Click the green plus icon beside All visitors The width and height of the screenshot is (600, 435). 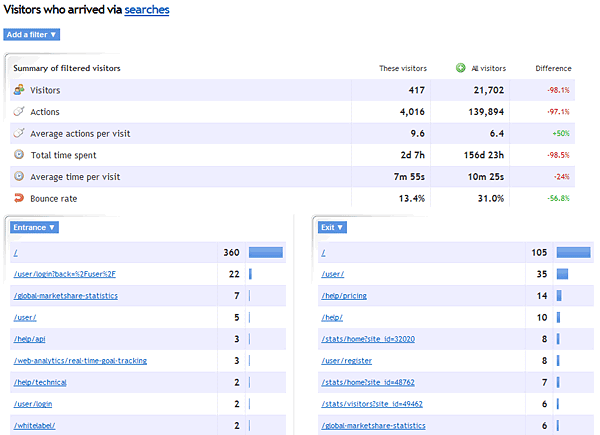click(x=461, y=68)
